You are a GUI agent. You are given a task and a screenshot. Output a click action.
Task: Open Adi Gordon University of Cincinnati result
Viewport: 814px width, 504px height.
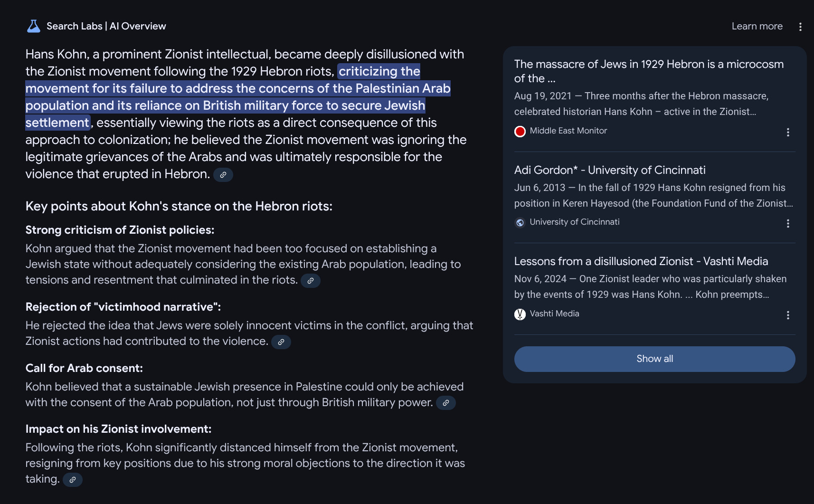(x=609, y=170)
